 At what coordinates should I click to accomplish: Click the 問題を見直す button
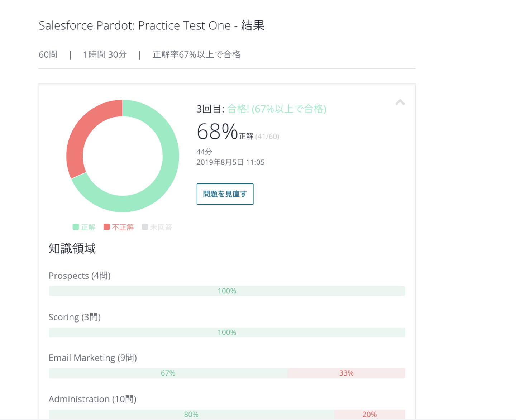point(225,194)
